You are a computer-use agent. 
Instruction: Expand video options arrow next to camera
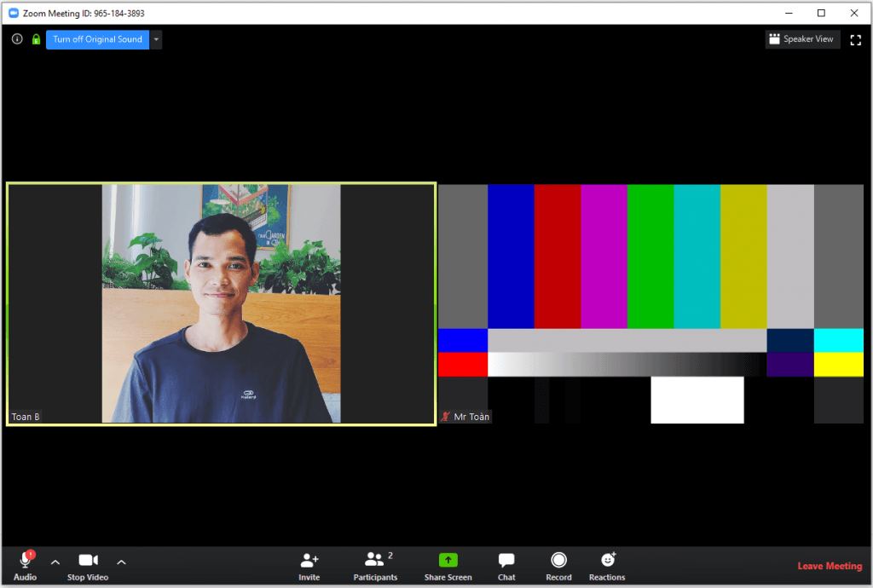121,562
